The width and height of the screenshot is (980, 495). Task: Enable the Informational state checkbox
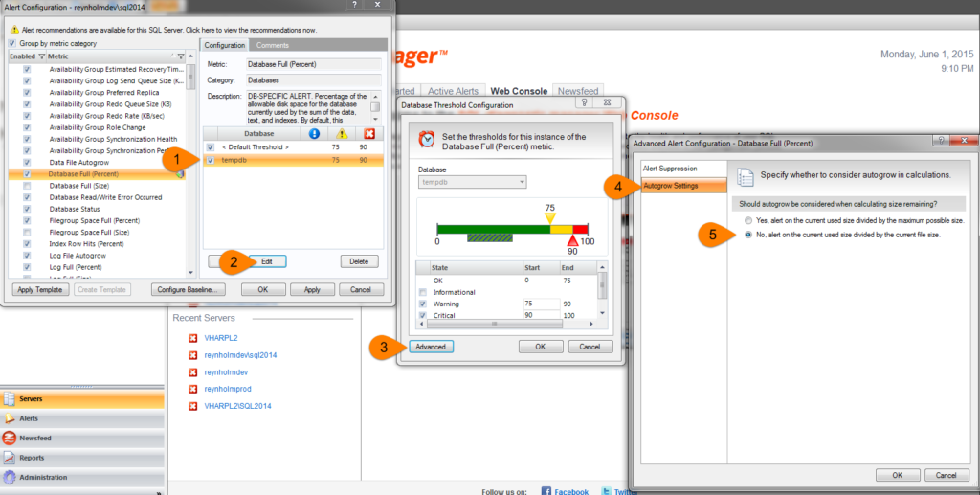point(423,292)
